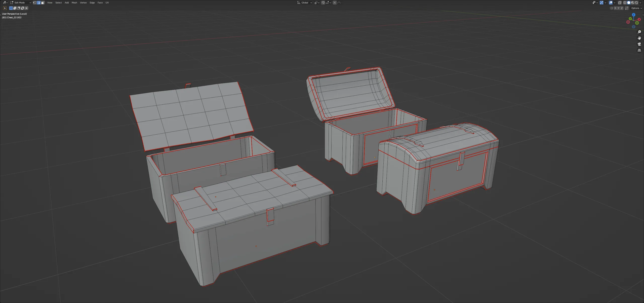Toggle mirror editing on the X axis
644x303 pixels.
[x=615, y=8]
